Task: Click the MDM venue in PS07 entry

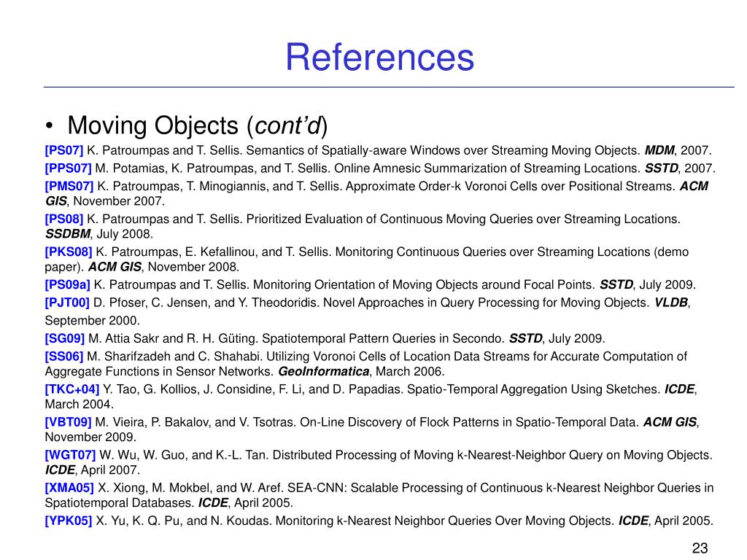Action: (659, 150)
